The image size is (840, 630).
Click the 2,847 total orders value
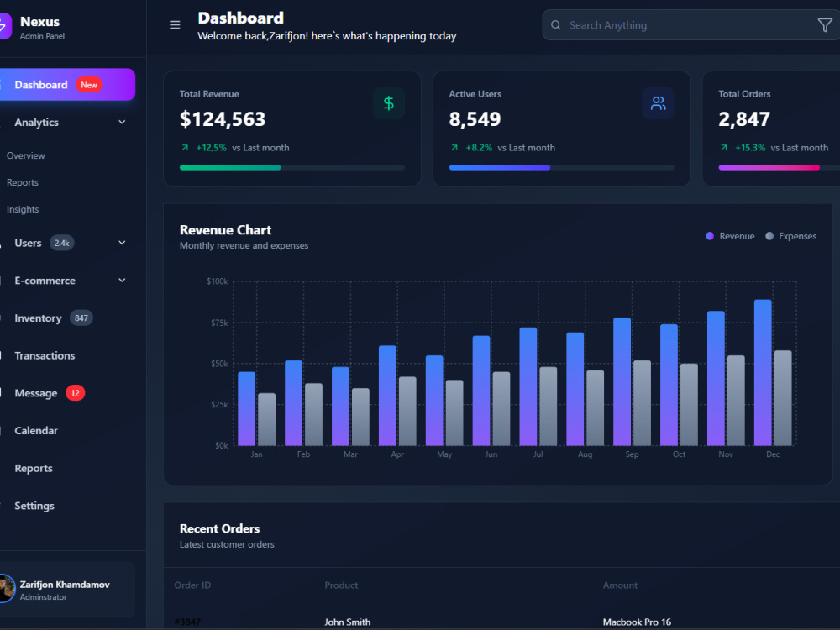pyautogui.click(x=744, y=119)
